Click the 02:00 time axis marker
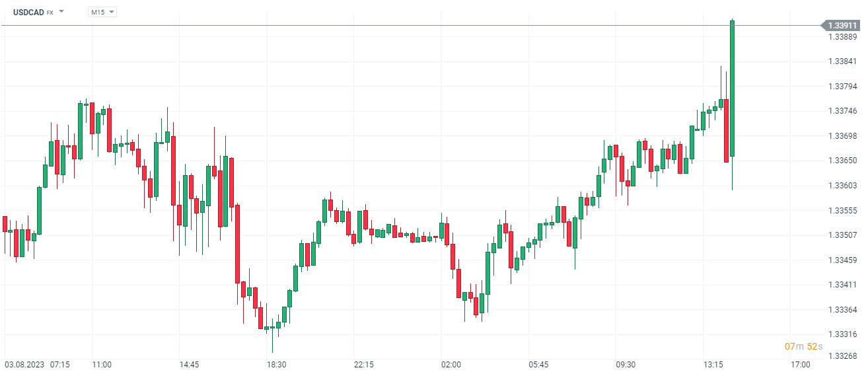The width and height of the screenshot is (868, 376). point(451,365)
